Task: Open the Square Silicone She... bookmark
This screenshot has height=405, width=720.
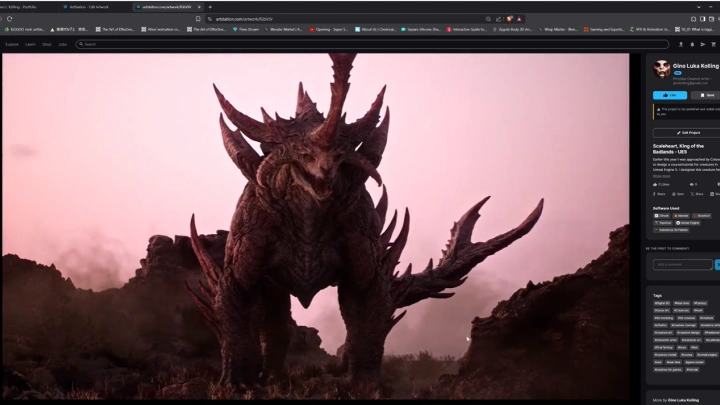Action: (421, 29)
